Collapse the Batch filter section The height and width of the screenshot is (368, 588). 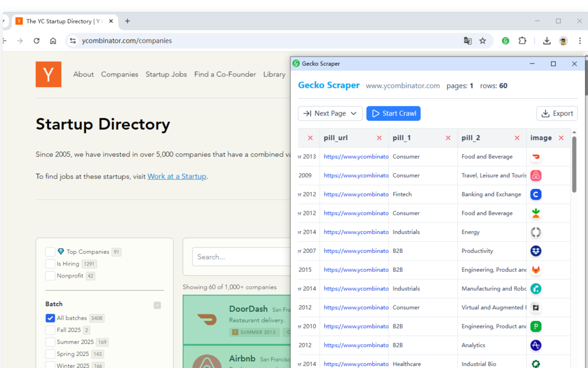157,305
